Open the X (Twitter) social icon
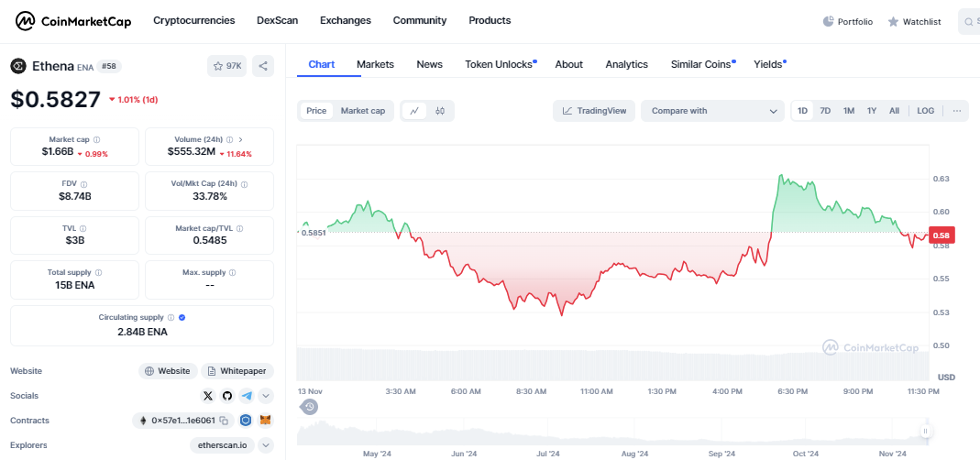The width and height of the screenshot is (980, 460). point(208,396)
